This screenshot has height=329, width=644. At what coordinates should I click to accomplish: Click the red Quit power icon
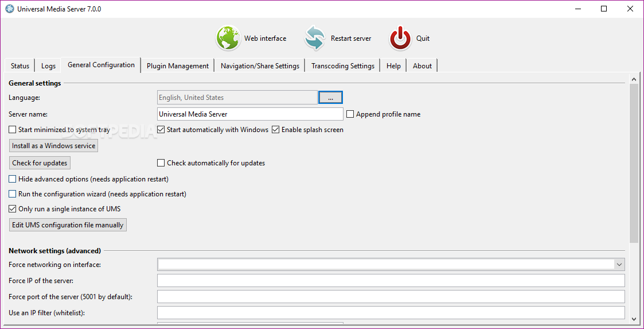pos(400,38)
